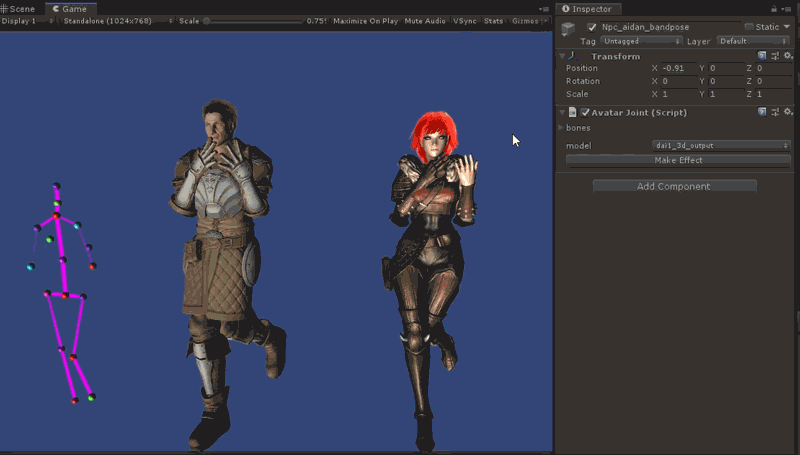Click the Scale X field

(679, 94)
